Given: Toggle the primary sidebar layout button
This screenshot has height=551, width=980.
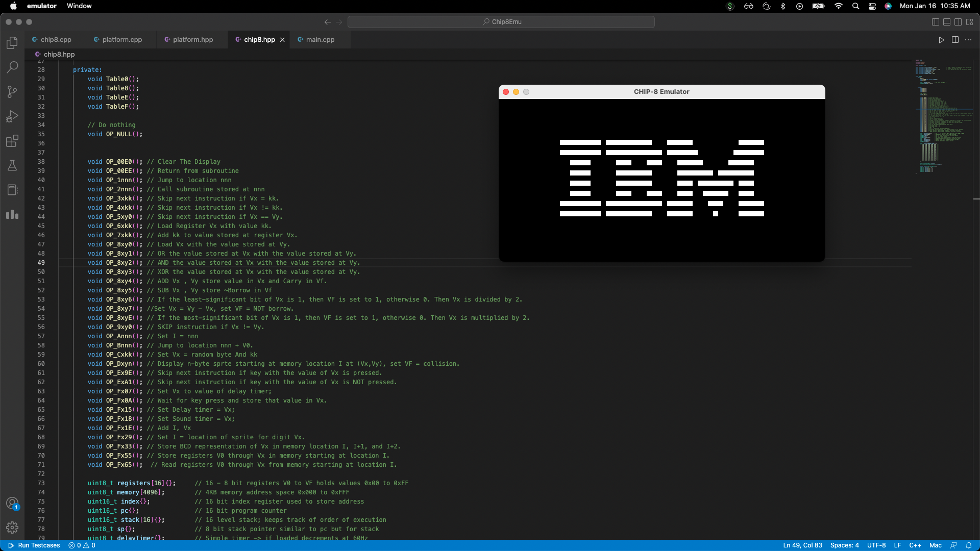Looking at the screenshot, I should click(x=935, y=22).
